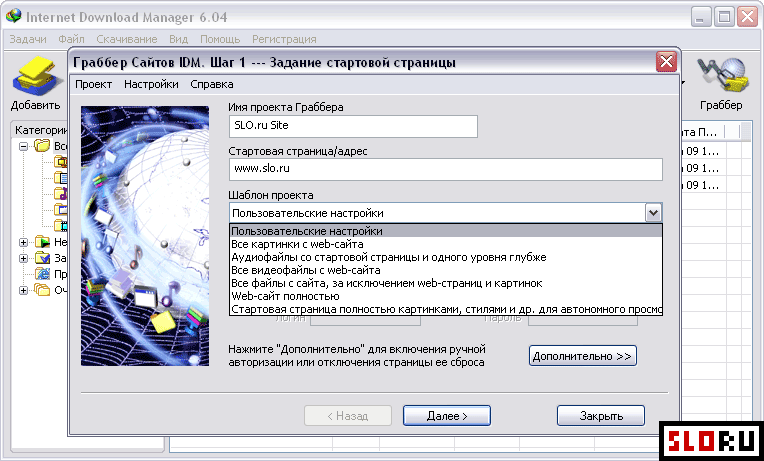Image resolution: width=764 pixels, height=461 pixels.
Task: Click the Далее > button
Action: 447,416
